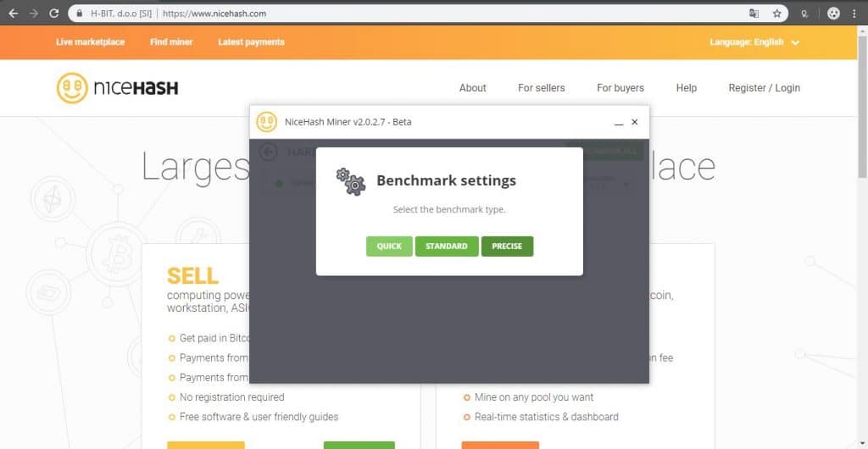Screen dimensions: 868x449
Task: Click 'No registration required' text
Action: tap(232, 397)
